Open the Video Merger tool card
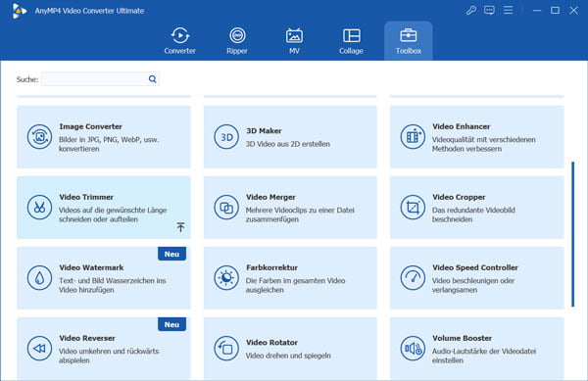The height and width of the screenshot is (381, 588). pyautogui.click(x=290, y=208)
